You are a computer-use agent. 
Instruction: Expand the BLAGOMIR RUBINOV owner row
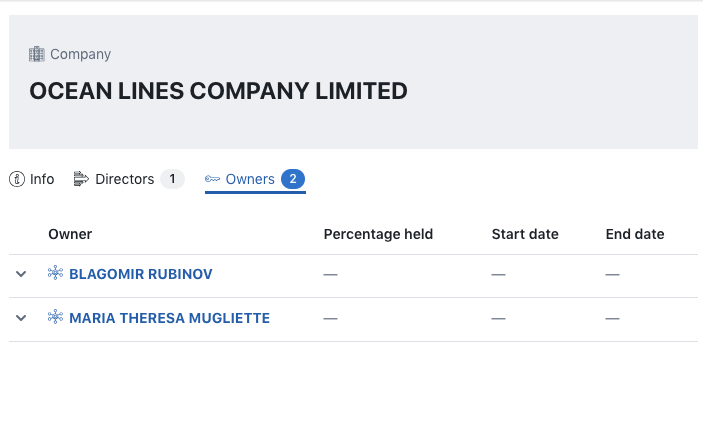pos(21,274)
